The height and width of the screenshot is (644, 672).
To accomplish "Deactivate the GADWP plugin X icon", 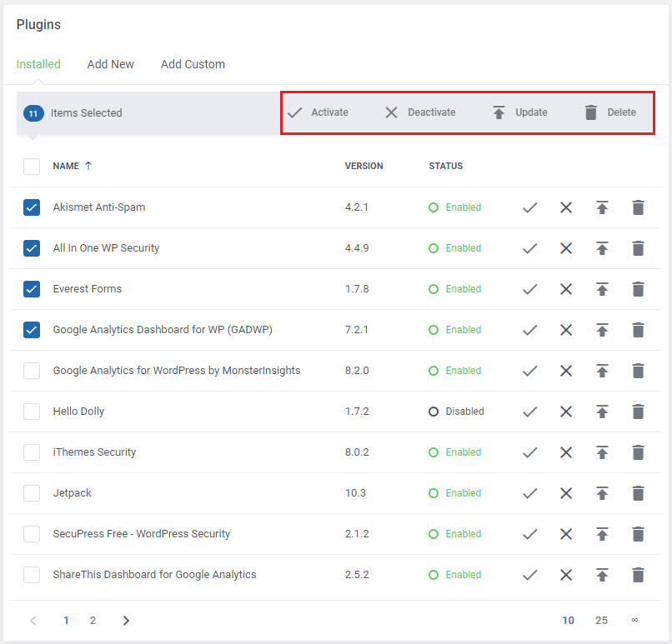I will click(566, 330).
